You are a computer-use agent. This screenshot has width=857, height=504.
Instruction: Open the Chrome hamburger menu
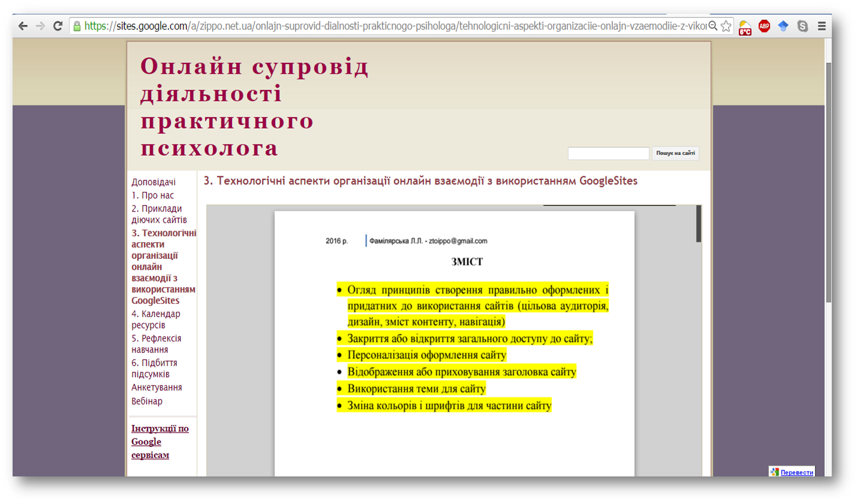[x=822, y=26]
